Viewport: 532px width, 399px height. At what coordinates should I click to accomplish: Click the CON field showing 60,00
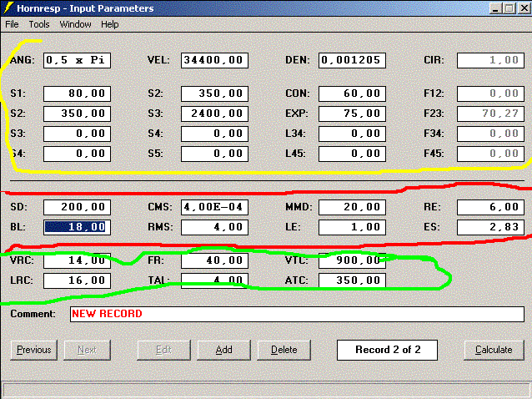click(352, 93)
